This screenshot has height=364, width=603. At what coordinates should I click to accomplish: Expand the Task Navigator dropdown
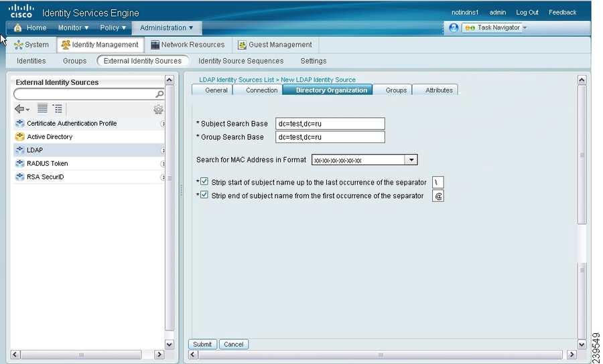click(525, 28)
